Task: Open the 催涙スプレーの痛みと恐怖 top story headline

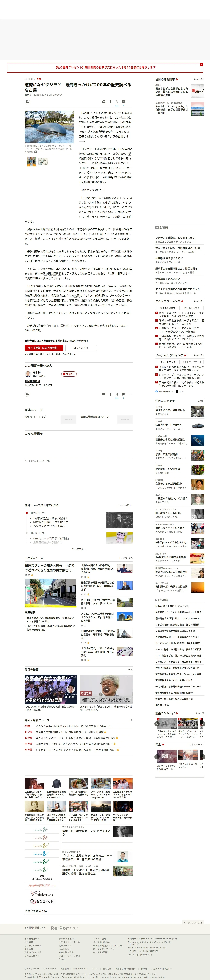Action: click(x=50, y=568)
